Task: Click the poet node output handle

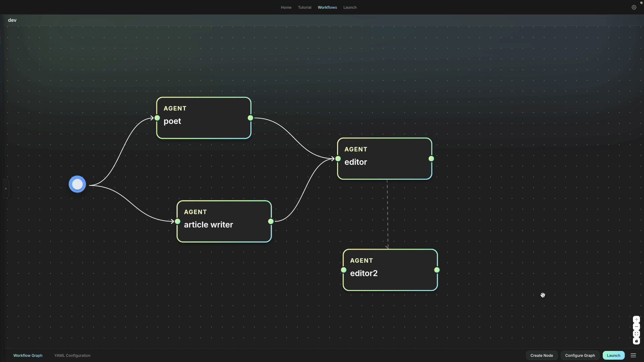Action: point(251,118)
